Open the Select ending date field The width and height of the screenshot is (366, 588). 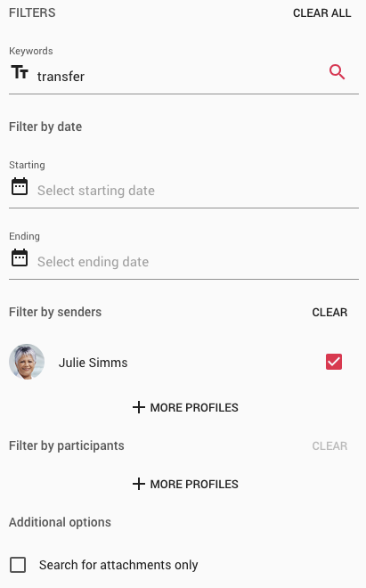[183, 262]
